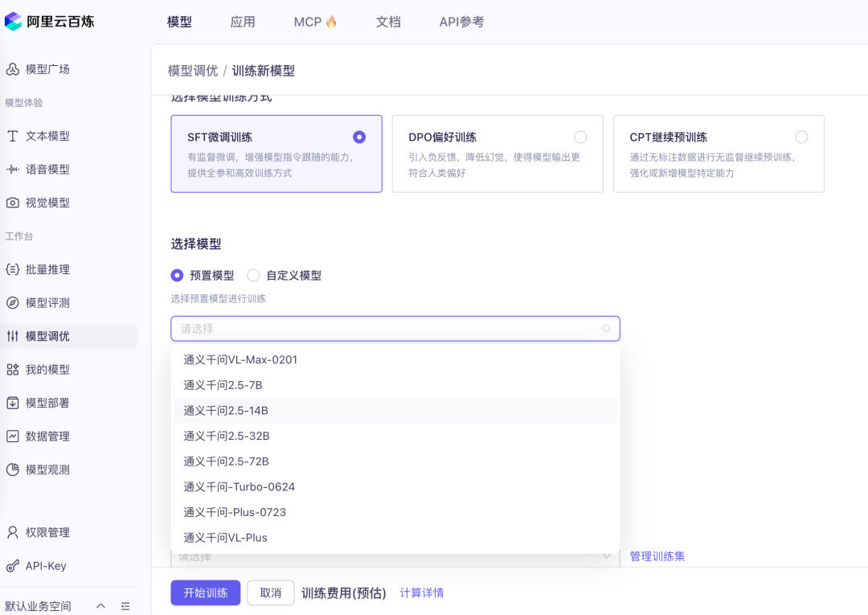
Task: Select DPO偏好训练 radio button
Action: pyautogui.click(x=580, y=137)
